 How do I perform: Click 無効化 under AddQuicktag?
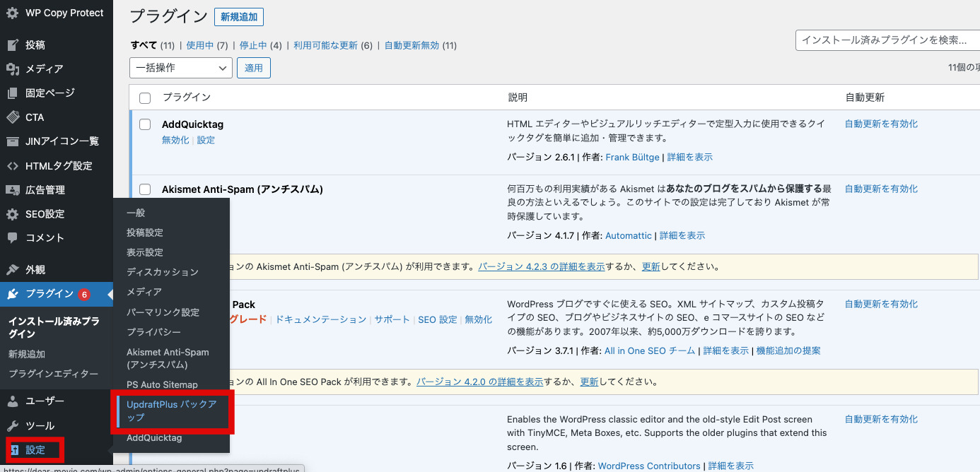coord(175,140)
